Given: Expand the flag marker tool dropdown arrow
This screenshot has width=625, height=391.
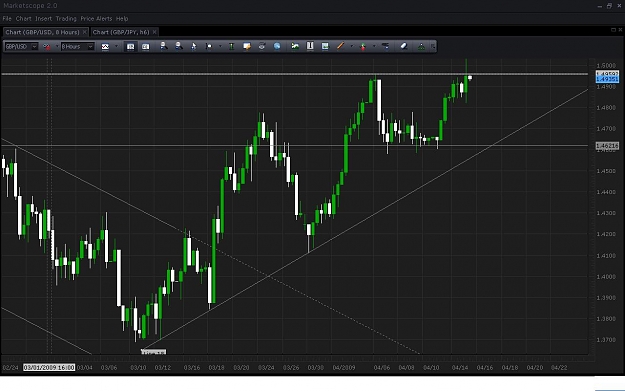Looking at the screenshot, I should pyautogui.click(x=220, y=47).
